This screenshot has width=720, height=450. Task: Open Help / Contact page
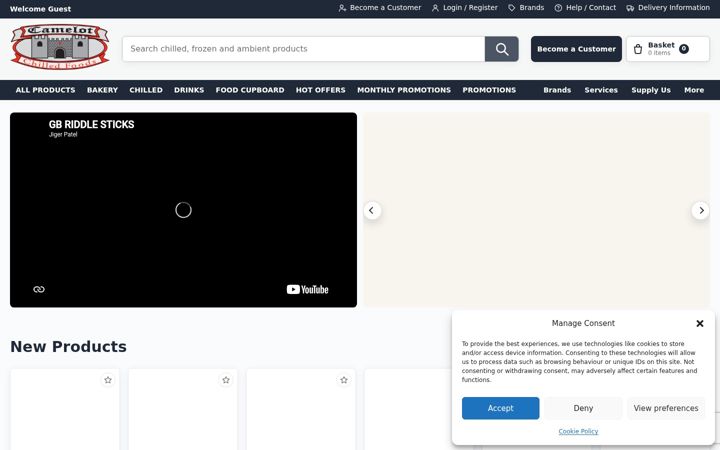[x=585, y=8]
